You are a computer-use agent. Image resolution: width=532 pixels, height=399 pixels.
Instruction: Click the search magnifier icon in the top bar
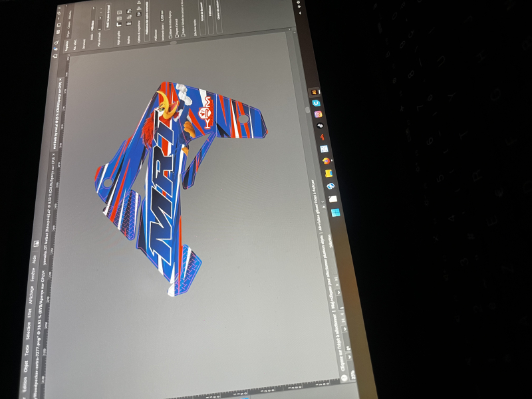[57, 43]
